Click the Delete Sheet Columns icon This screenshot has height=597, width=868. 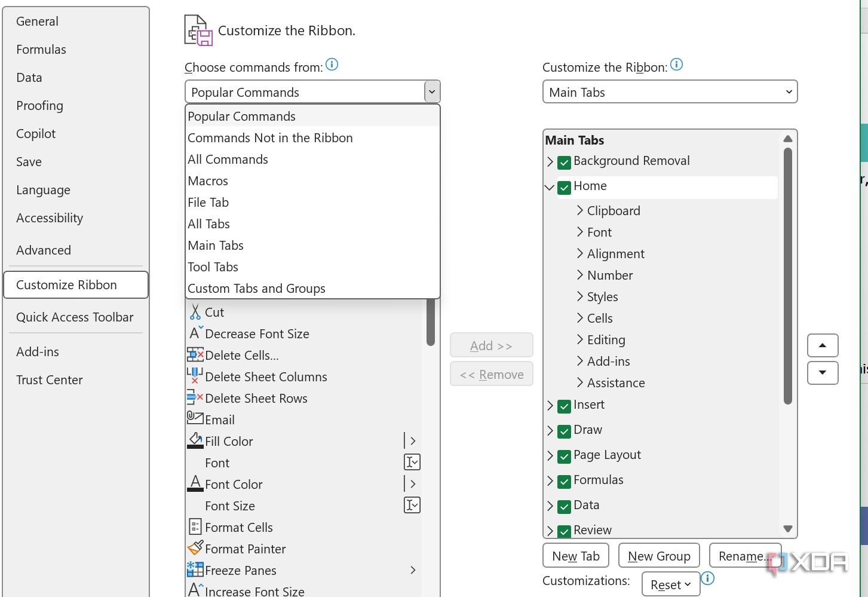point(195,376)
